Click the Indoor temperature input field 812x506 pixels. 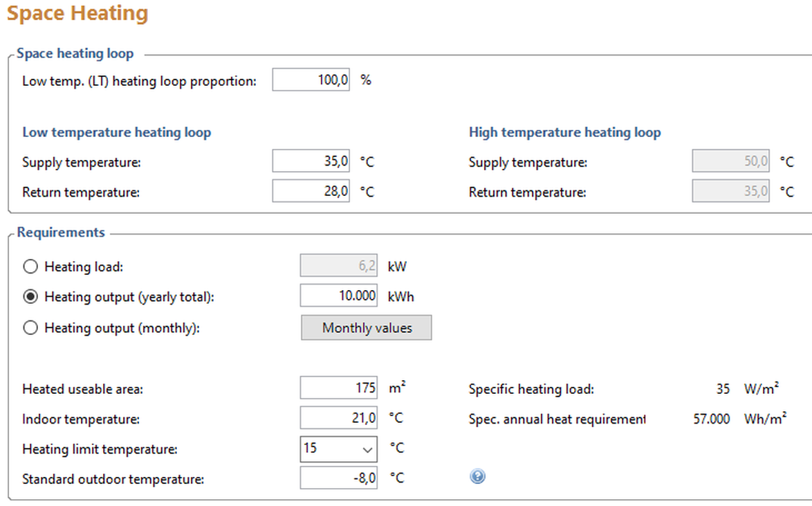(339, 419)
